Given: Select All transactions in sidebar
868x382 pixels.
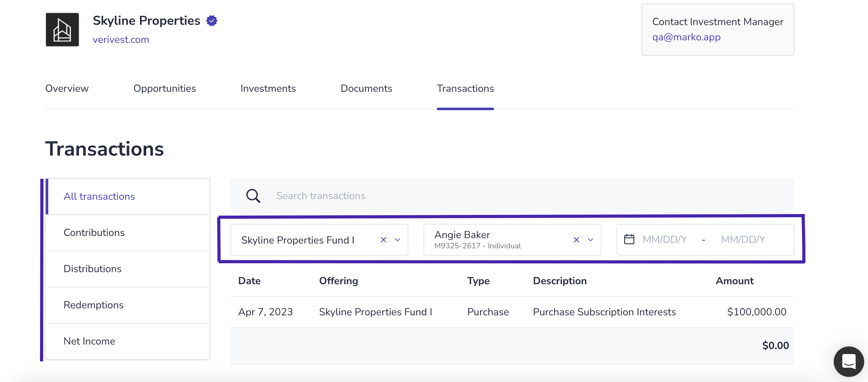Looking at the screenshot, I should coord(128,197).
